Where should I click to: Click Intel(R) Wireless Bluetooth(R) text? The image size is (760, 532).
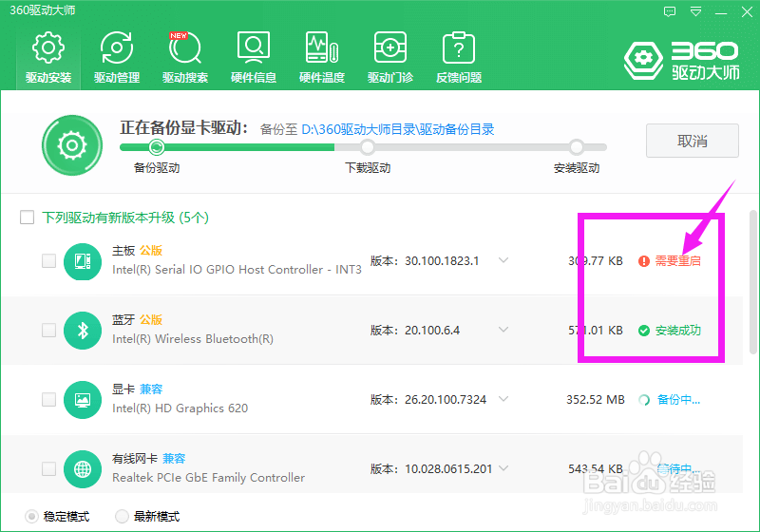click(193, 339)
